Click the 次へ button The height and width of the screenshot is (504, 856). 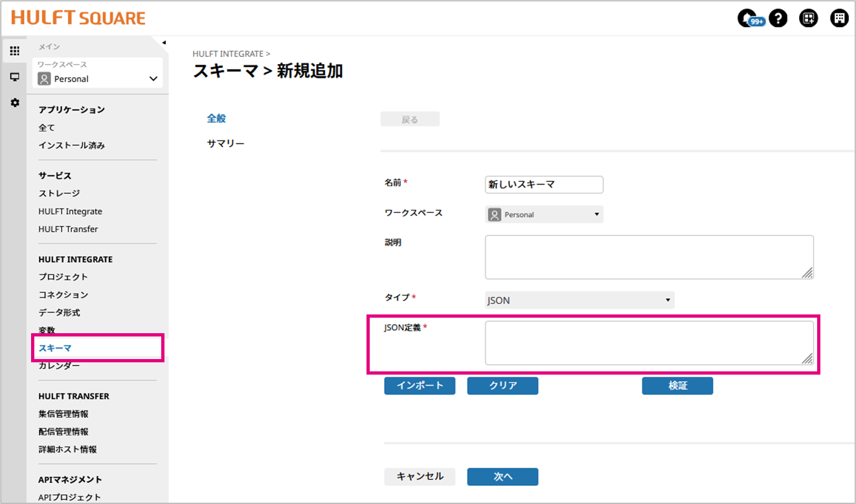502,476
